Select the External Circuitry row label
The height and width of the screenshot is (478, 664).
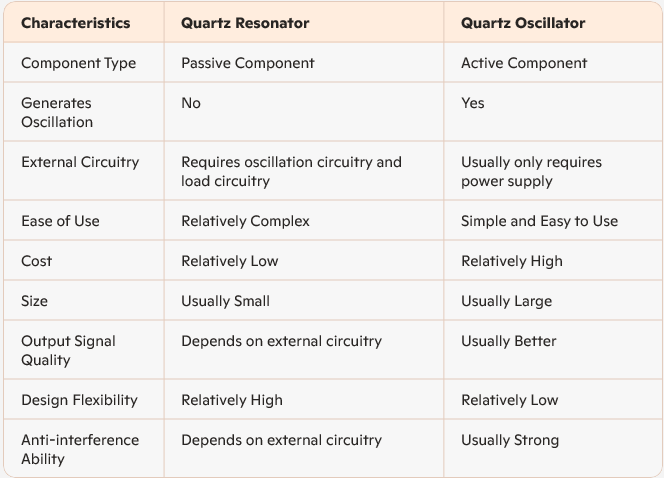coord(80,162)
